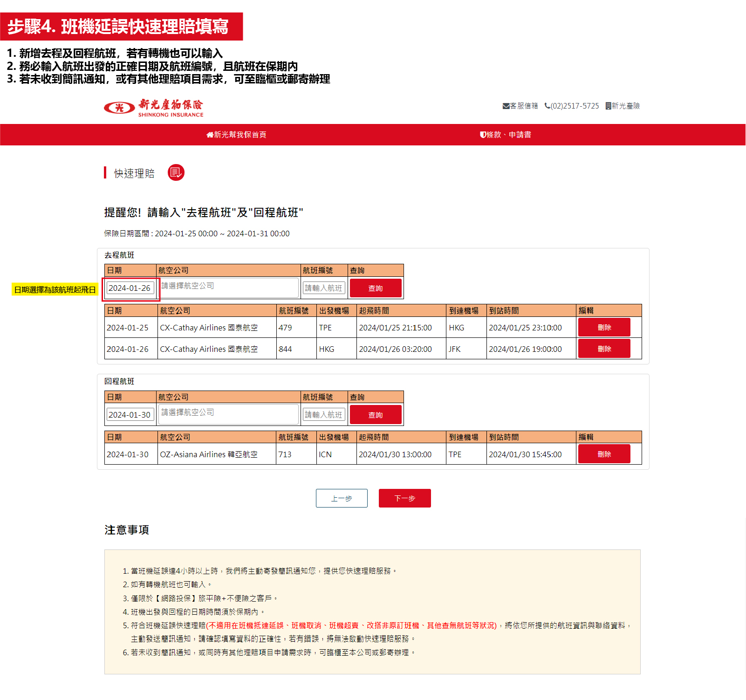Delete the CX 479 flight row

pos(604,327)
